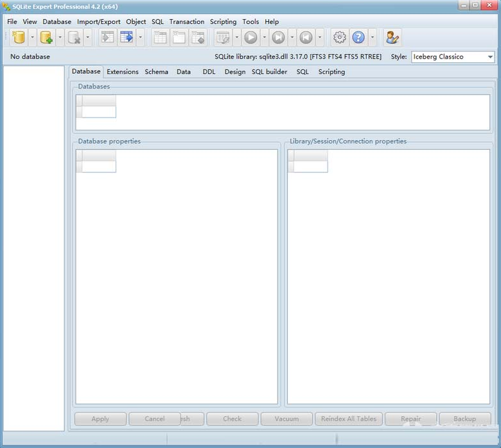Click the new table toolbar icon
501x448 pixels.
tap(160, 38)
